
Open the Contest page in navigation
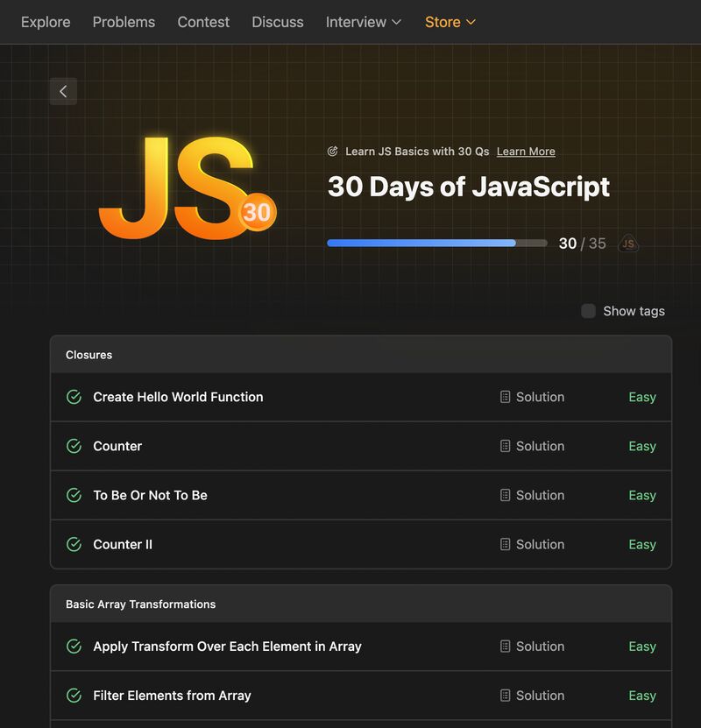[203, 22]
